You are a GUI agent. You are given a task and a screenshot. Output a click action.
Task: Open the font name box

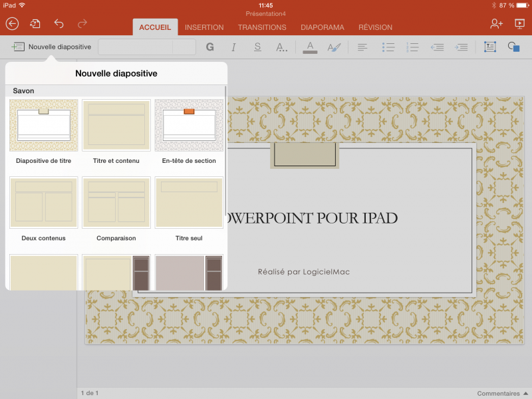tap(136, 47)
